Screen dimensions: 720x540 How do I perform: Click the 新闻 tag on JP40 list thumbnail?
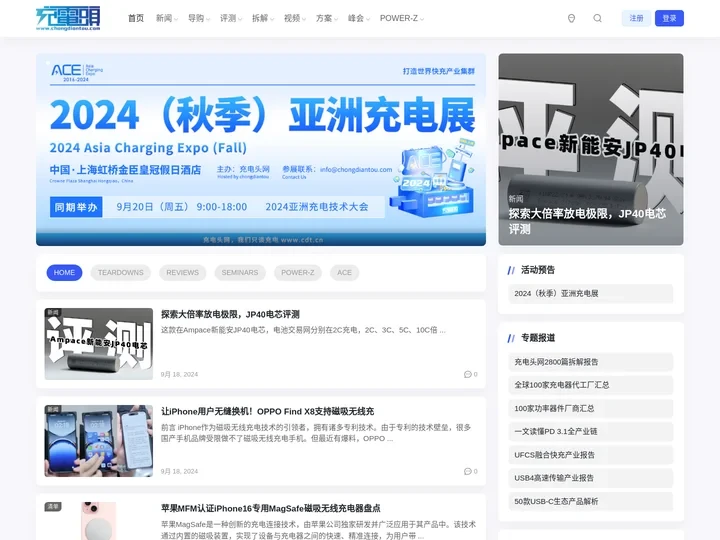click(x=53, y=312)
